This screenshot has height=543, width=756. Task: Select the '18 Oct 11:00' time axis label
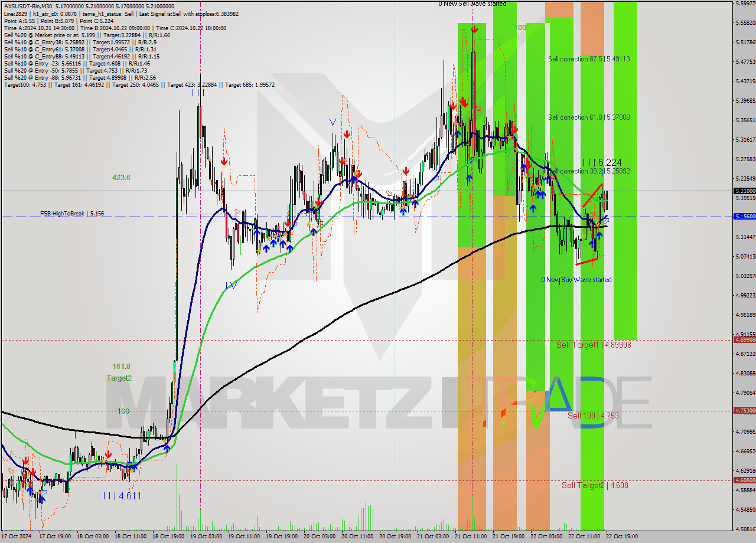(131, 537)
